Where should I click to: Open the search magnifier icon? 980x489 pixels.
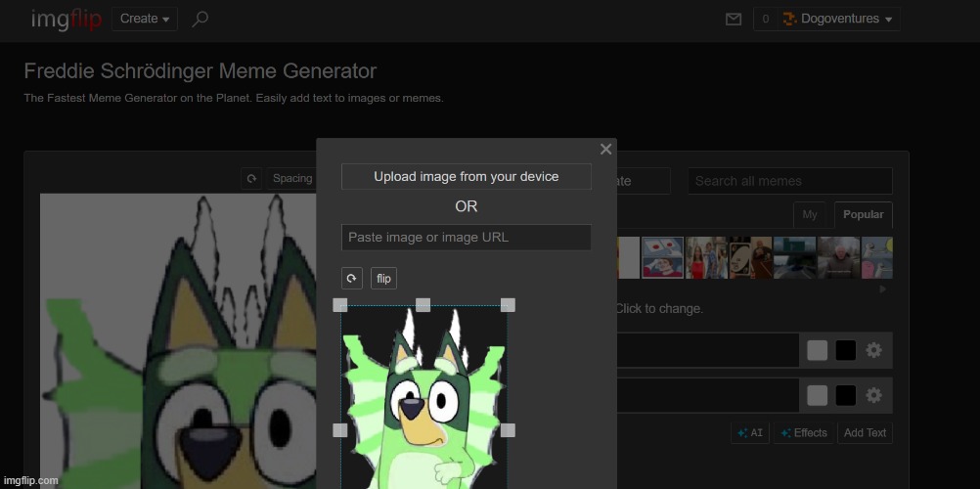(200, 19)
